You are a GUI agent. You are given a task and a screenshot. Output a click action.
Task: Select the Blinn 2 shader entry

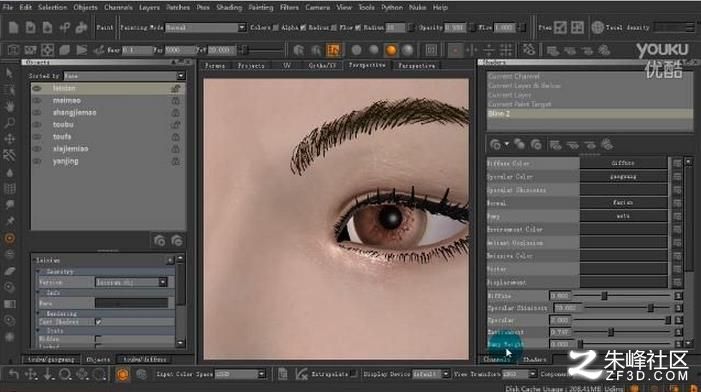589,114
